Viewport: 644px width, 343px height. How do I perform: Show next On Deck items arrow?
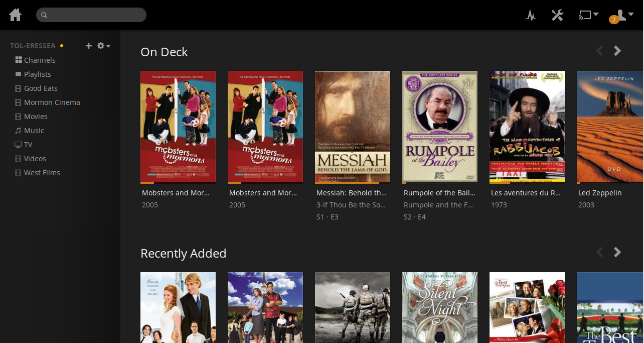[617, 51]
